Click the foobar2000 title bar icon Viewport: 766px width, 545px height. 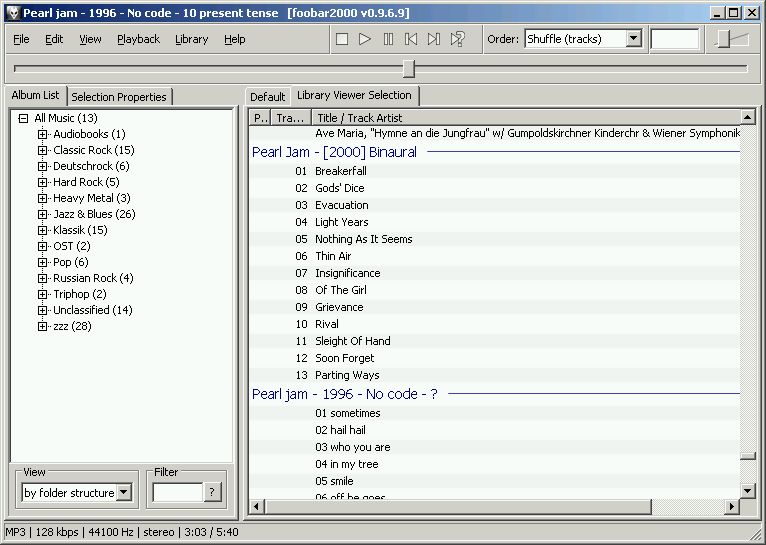[12, 13]
